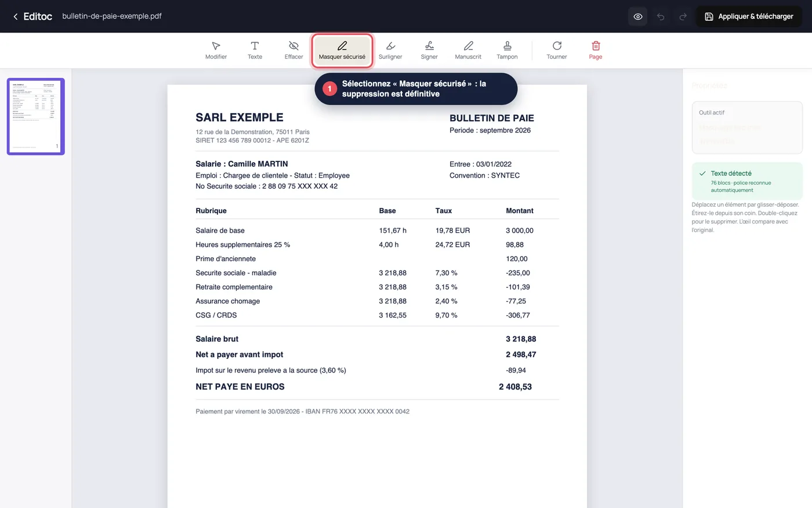Undo the last action

(661, 16)
